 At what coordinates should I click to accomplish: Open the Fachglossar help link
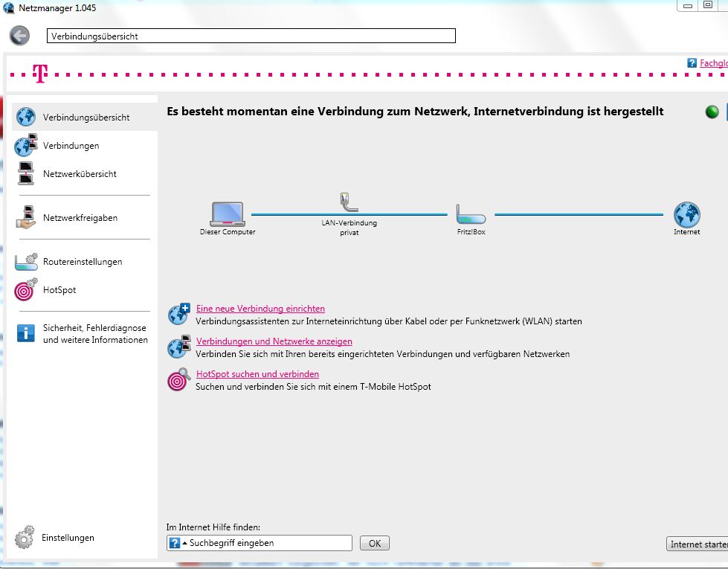click(x=714, y=63)
